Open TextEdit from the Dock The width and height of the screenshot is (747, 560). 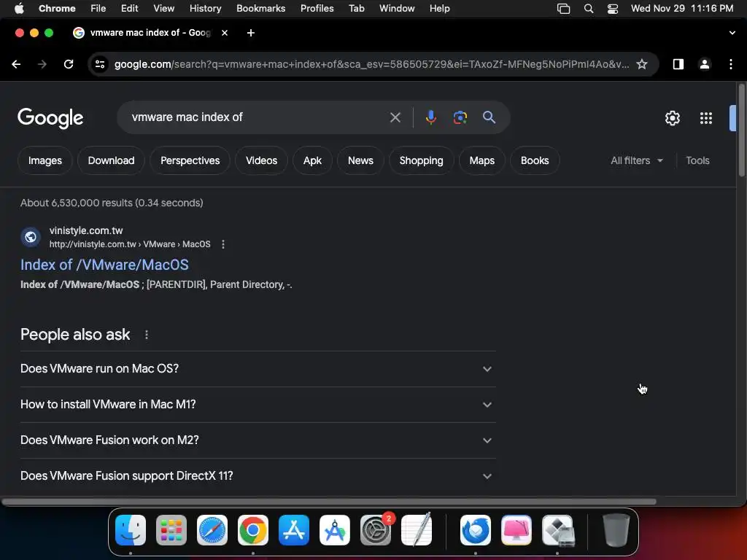tap(417, 530)
